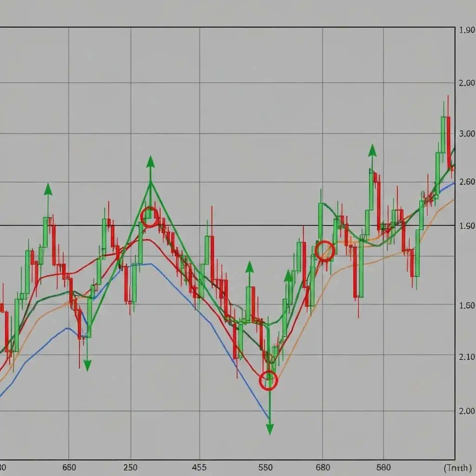Select the 1.50 price axis label

467,305
